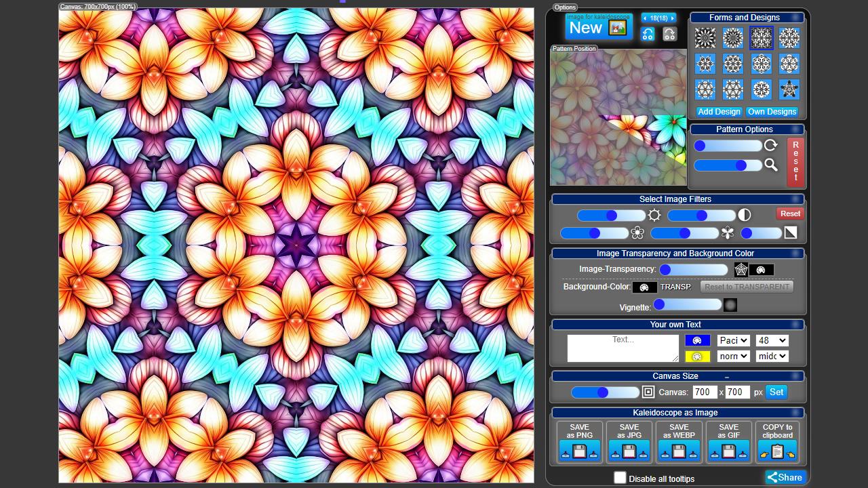Copy the kaleidoscope to clipboard
868x488 pixels.
tap(778, 443)
